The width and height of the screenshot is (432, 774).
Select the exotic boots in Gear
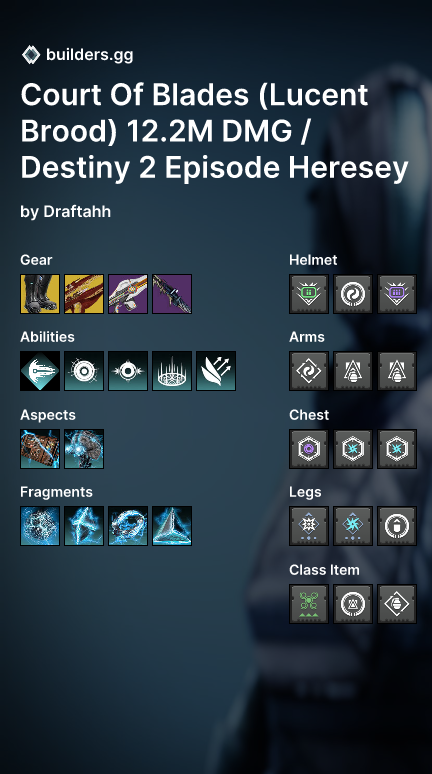40,294
